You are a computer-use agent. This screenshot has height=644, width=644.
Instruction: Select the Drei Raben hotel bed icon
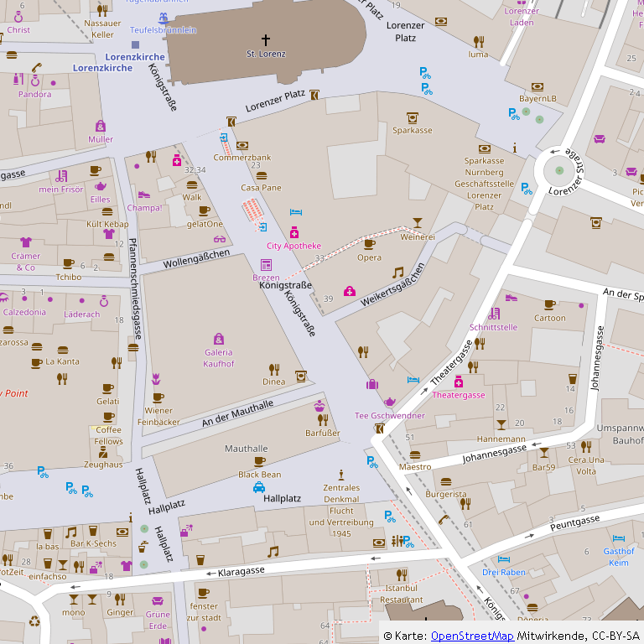(x=503, y=559)
